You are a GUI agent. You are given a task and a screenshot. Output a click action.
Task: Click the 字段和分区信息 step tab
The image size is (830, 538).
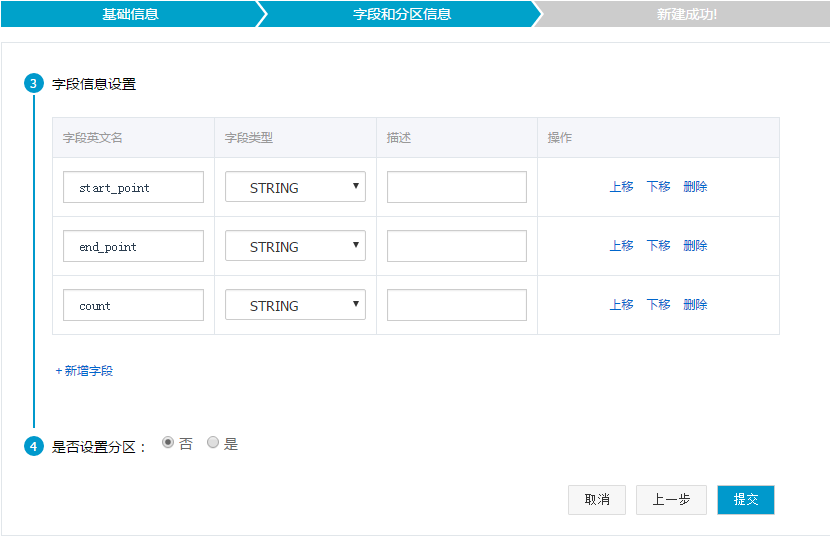(x=402, y=14)
